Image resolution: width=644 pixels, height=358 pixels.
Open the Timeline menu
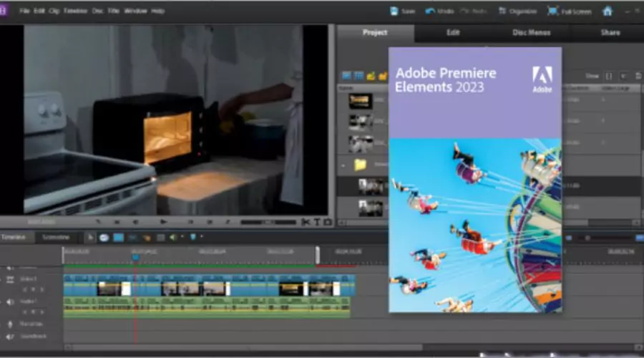(75, 11)
